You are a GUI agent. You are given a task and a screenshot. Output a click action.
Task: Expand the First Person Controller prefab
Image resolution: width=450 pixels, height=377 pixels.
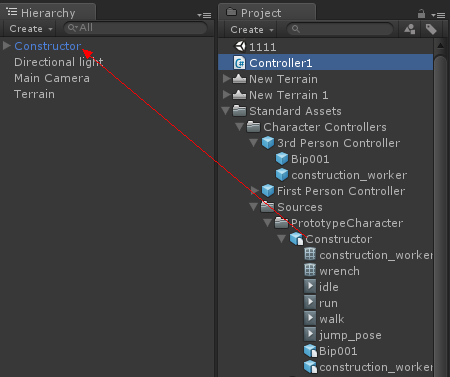pyautogui.click(x=255, y=190)
